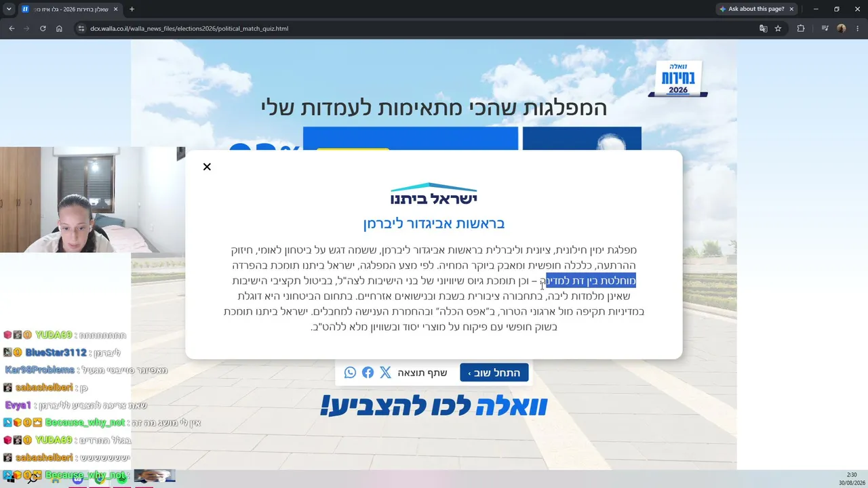Open the browser extensions menu
This screenshot has height=488, width=868.
801,28
